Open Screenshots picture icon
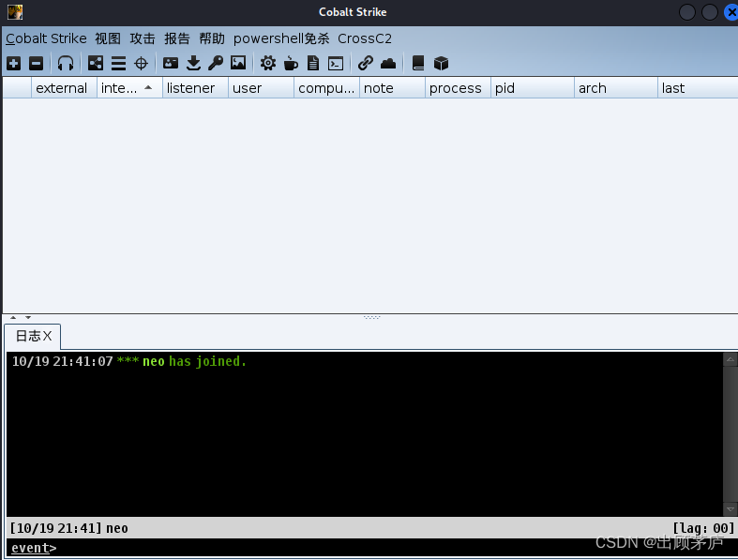 point(238,63)
